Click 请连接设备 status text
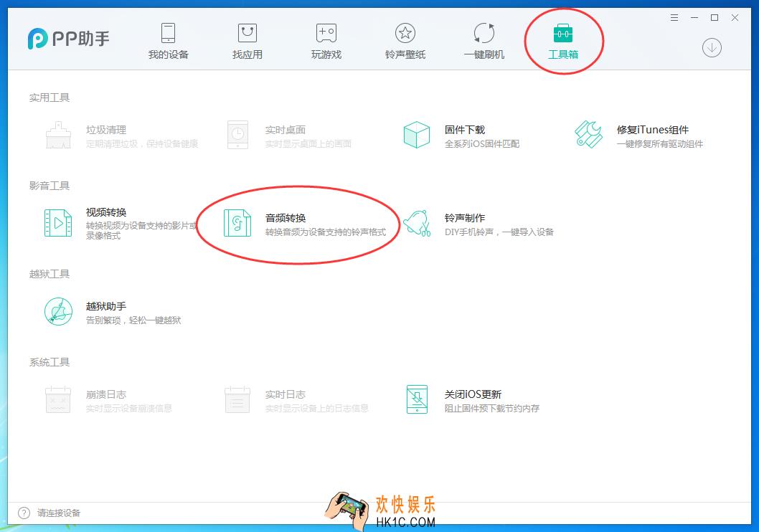The width and height of the screenshot is (759, 532). coord(59,513)
